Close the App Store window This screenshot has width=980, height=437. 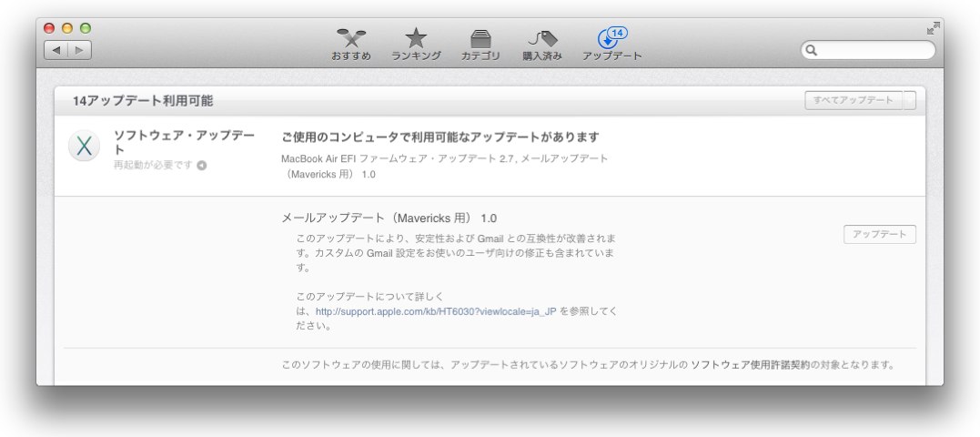(x=49, y=28)
